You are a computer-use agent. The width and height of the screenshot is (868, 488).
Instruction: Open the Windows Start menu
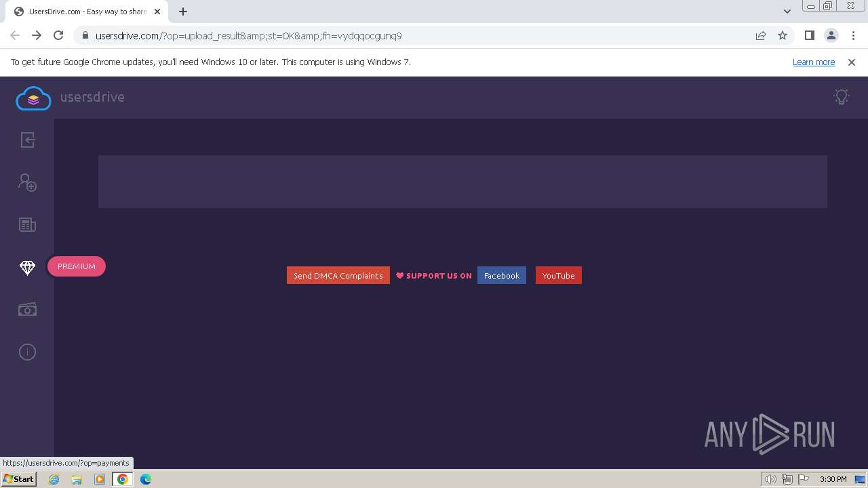point(18,479)
